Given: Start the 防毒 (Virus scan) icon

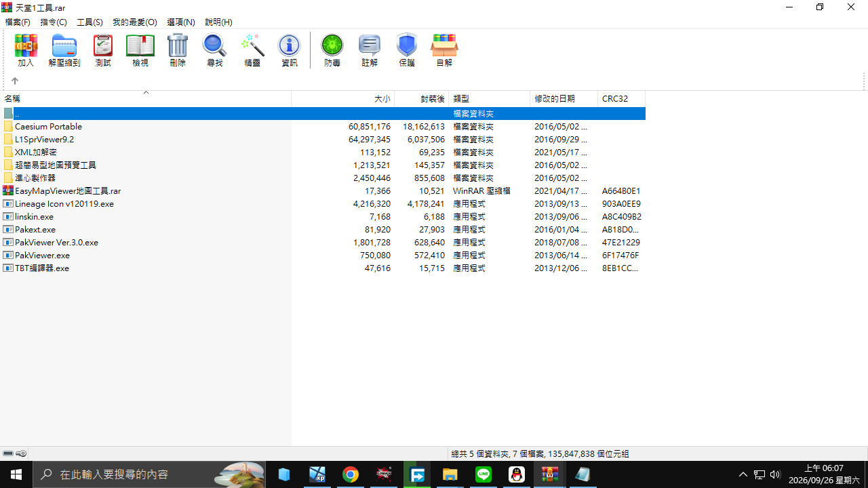Looking at the screenshot, I should pos(332,51).
